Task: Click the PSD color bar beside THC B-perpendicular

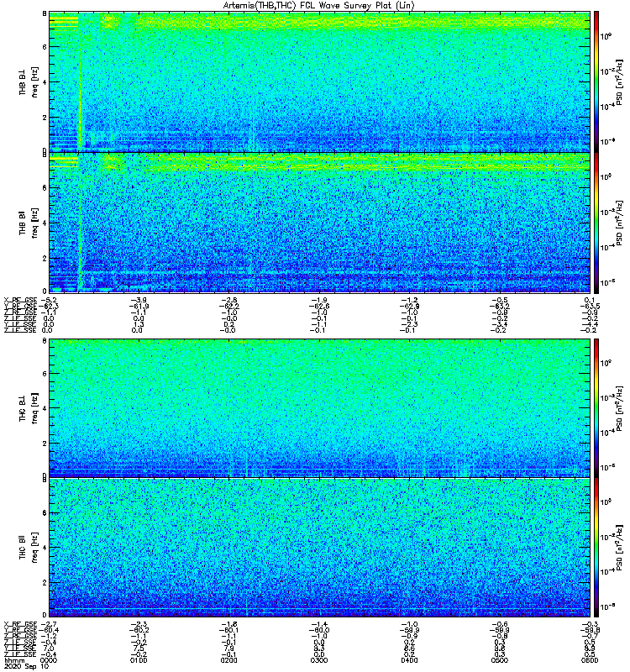Action: pyautogui.click(x=596, y=408)
